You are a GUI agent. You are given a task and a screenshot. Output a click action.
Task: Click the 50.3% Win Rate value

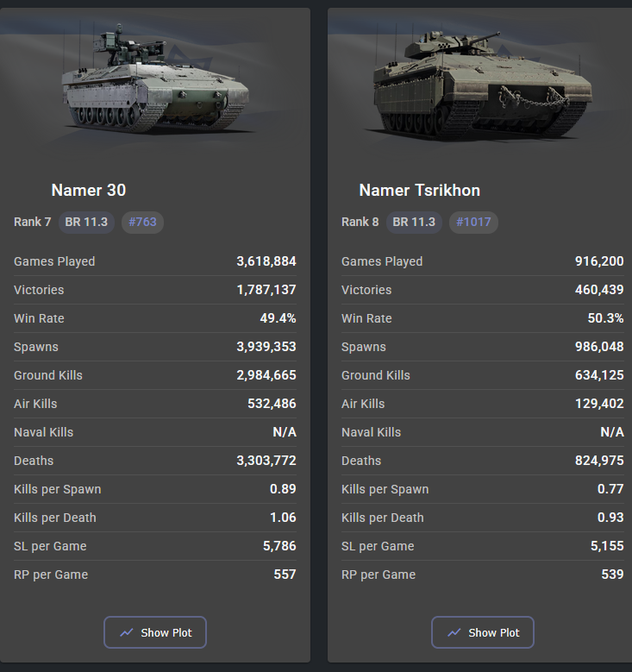tap(605, 318)
